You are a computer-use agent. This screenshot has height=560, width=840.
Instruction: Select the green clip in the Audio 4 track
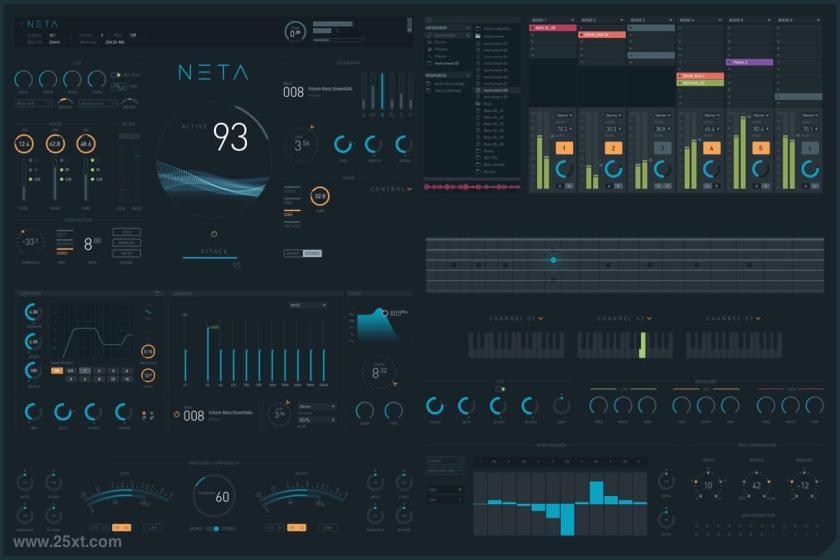pos(700,83)
